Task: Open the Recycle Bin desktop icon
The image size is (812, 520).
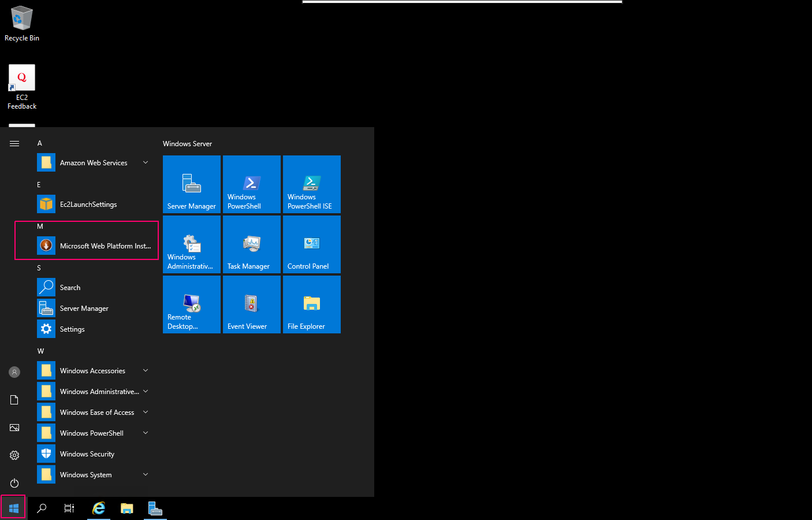Action: (x=22, y=24)
